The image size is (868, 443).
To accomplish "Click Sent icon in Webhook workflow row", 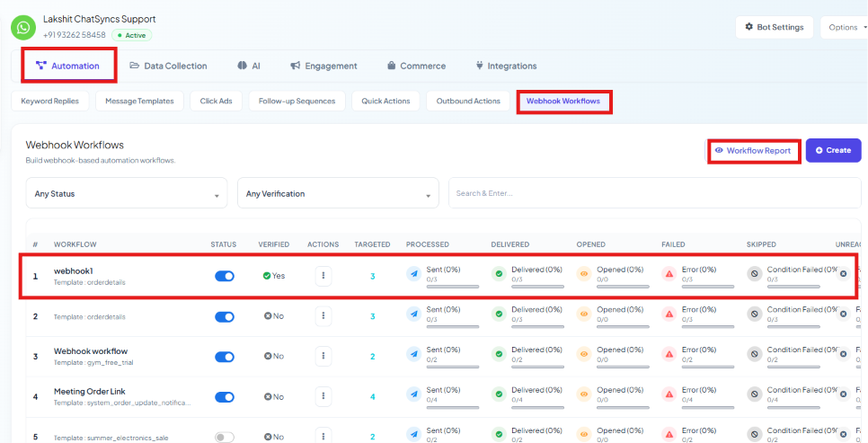I will tap(414, 354).
